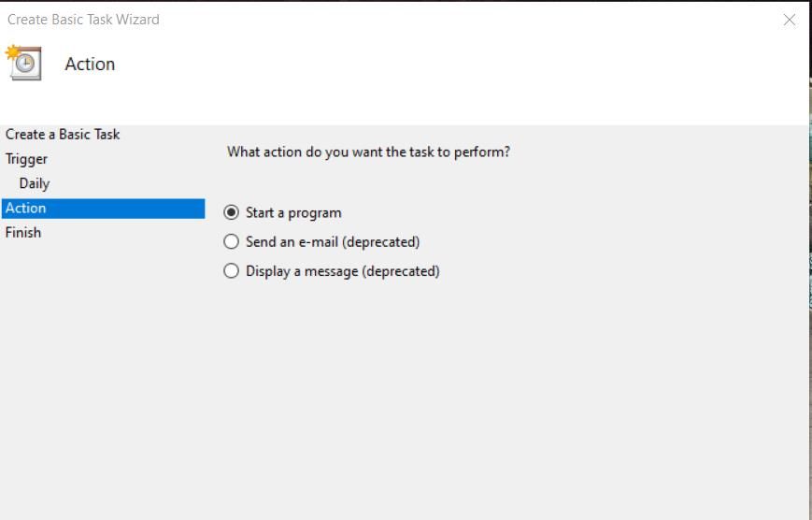The height and width of the screenshot is (520, 812).
Task: Click the yellow star on the wizard icon
Action: click(x=12, y=51)
